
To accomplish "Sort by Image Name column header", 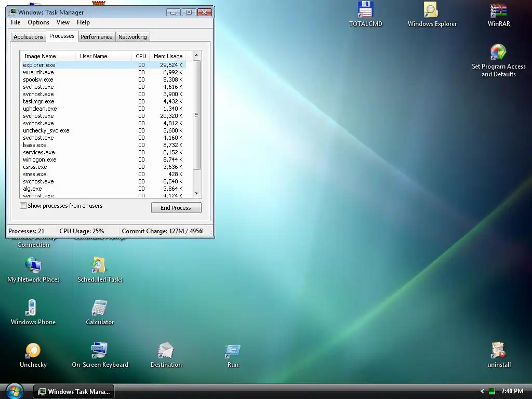I will (x=48, y=56).
